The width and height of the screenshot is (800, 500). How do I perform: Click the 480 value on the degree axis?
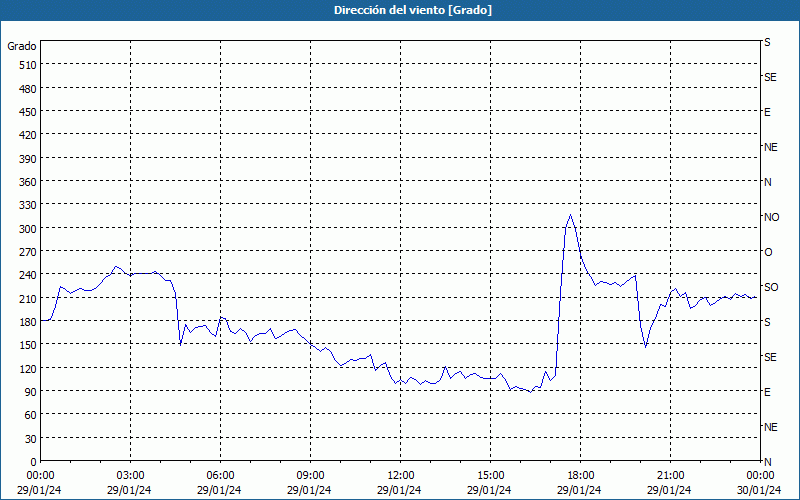tap(28, 89)
